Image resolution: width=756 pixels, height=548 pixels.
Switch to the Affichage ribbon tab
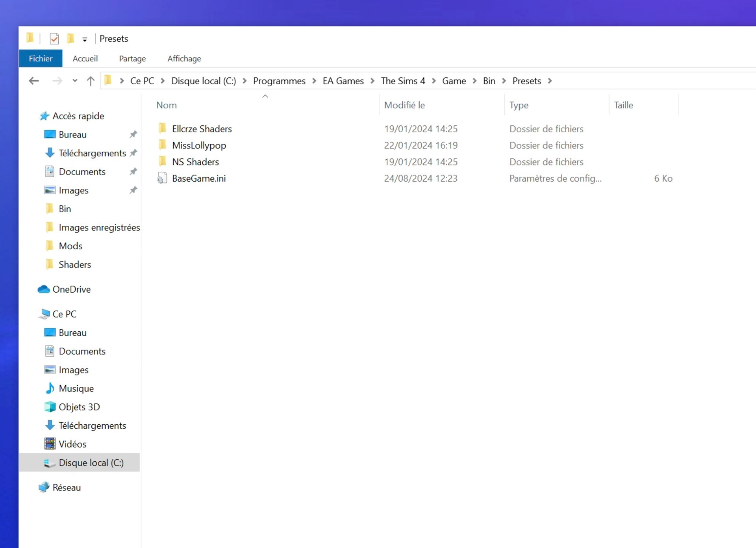point(184,58)
